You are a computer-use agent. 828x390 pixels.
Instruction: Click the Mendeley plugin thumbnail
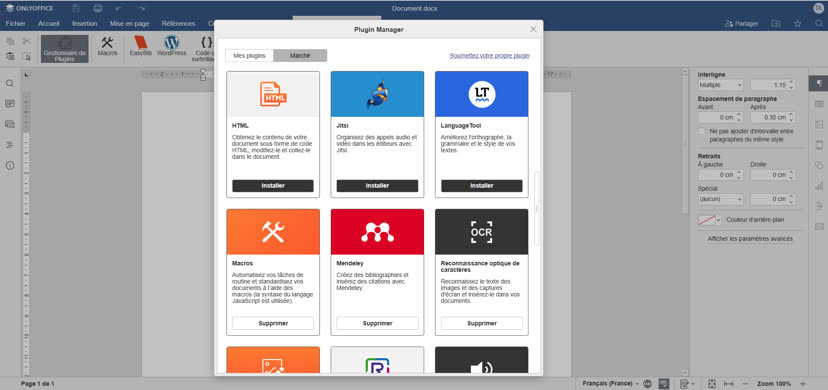tap(377, 232)
